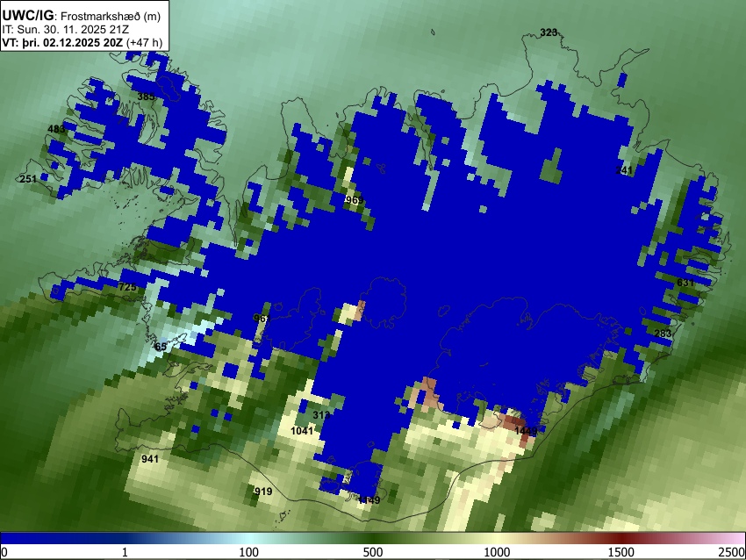Click the map value "323"
746x560 pixels.
(x=549, y=32)
